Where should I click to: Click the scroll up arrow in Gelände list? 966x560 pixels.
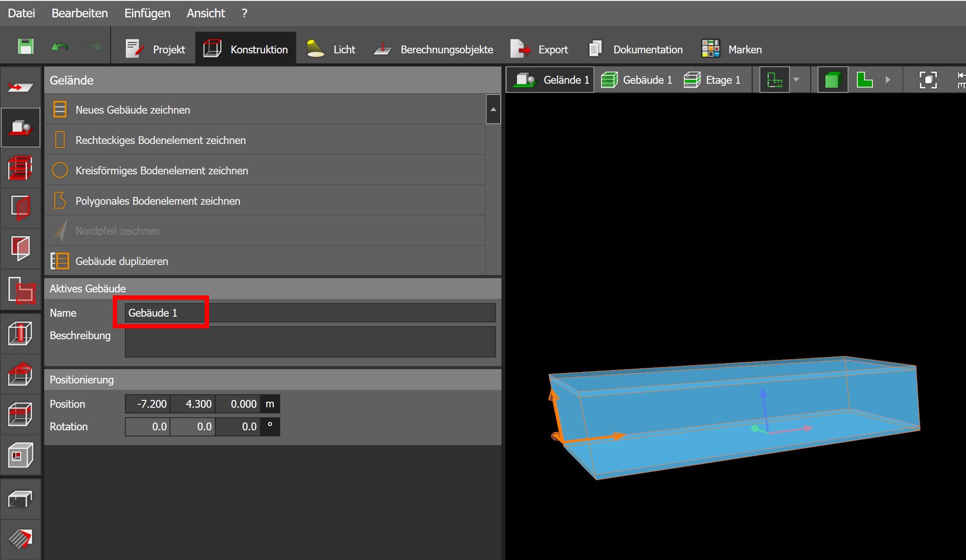pos(493,109)
